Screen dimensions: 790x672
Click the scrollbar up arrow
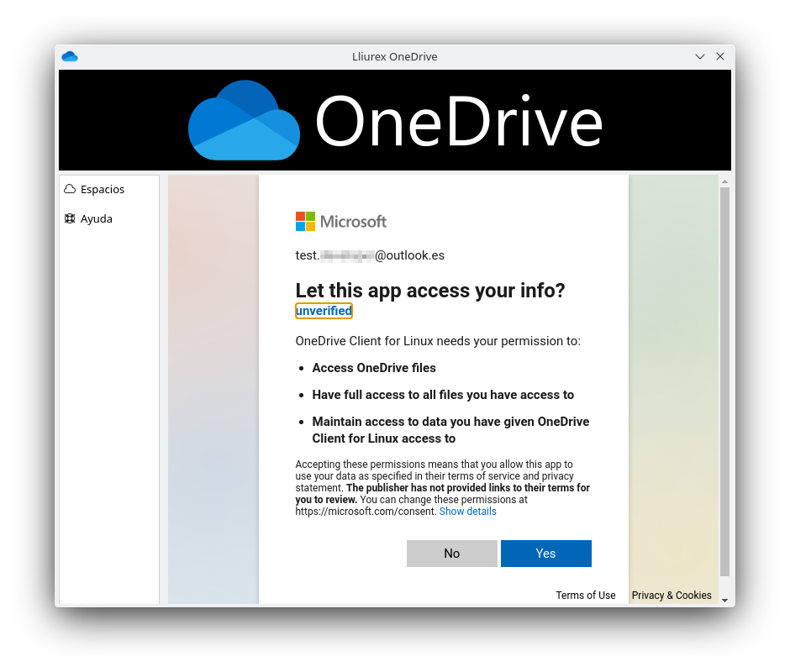tap(724, 181)
